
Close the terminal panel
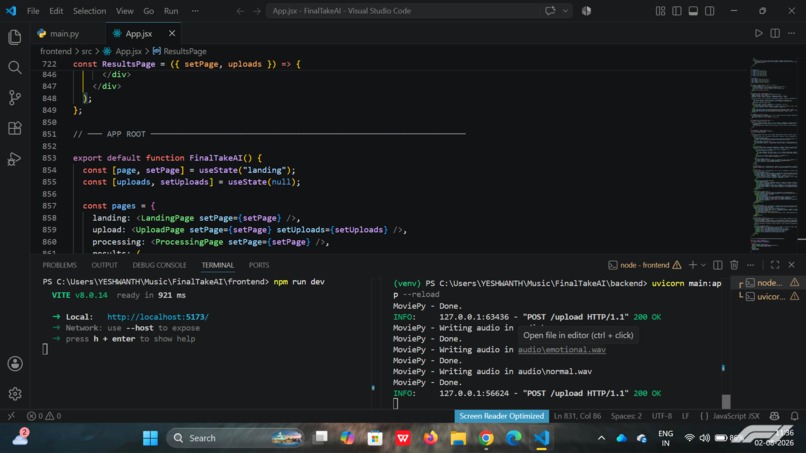[791, 265]
